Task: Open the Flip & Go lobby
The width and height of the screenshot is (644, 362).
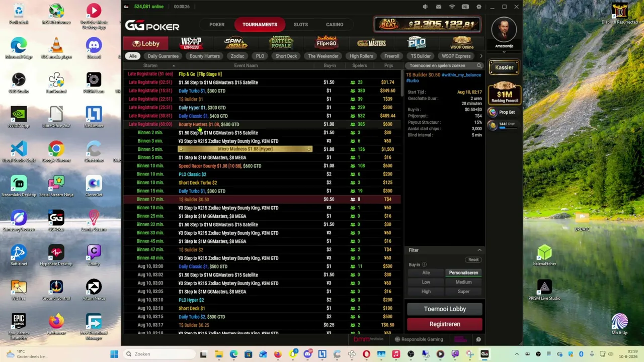Action: point(327,43)
